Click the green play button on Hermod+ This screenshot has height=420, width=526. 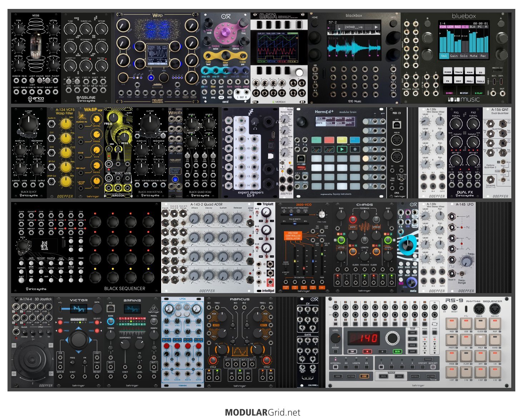[x=342, y=149]
